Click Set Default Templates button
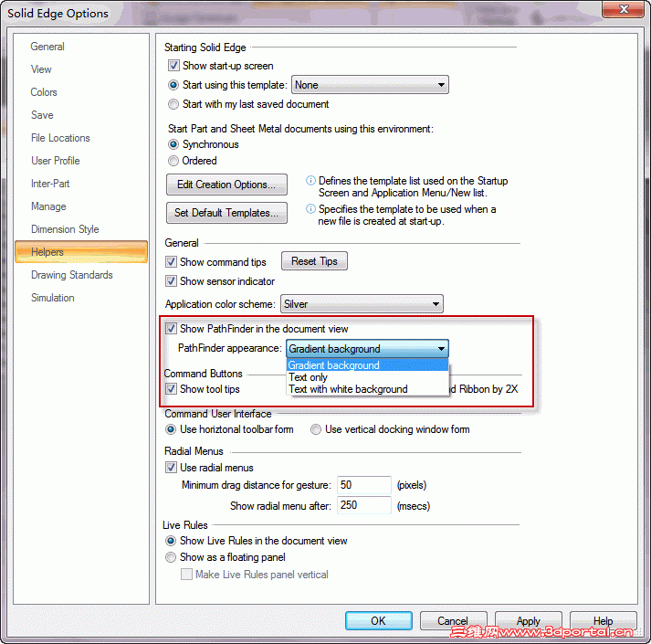Viewport: 651px width, 644px height. (x=226, y=213)
